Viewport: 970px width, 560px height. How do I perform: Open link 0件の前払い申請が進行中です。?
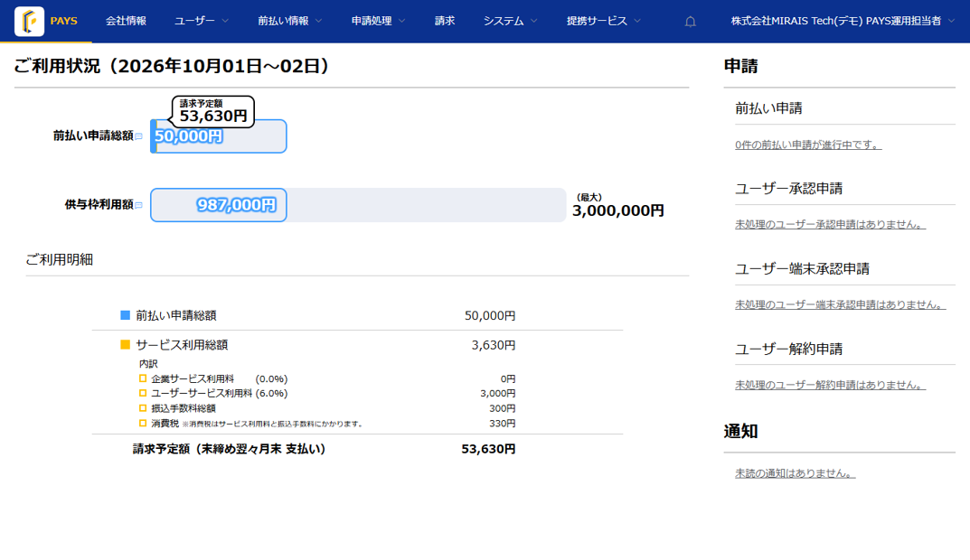pos(808,145)
